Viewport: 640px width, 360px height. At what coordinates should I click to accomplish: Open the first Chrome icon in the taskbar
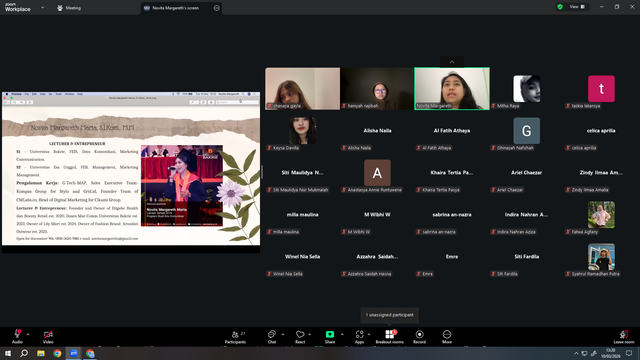(57, 353)
